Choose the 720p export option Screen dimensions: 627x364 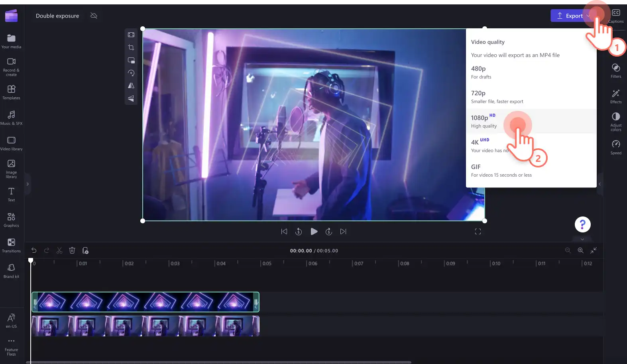coord(531,97)
